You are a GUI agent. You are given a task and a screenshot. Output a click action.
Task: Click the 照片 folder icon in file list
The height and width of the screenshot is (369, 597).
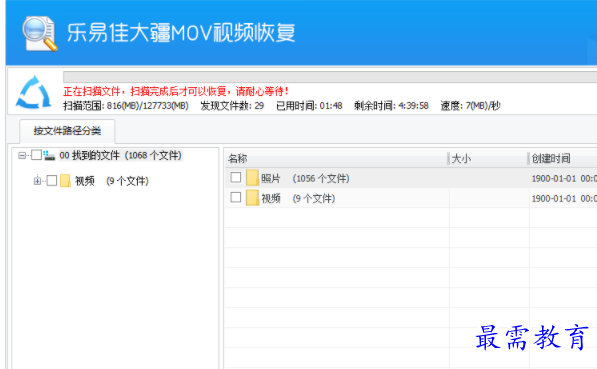coord(252,178)
